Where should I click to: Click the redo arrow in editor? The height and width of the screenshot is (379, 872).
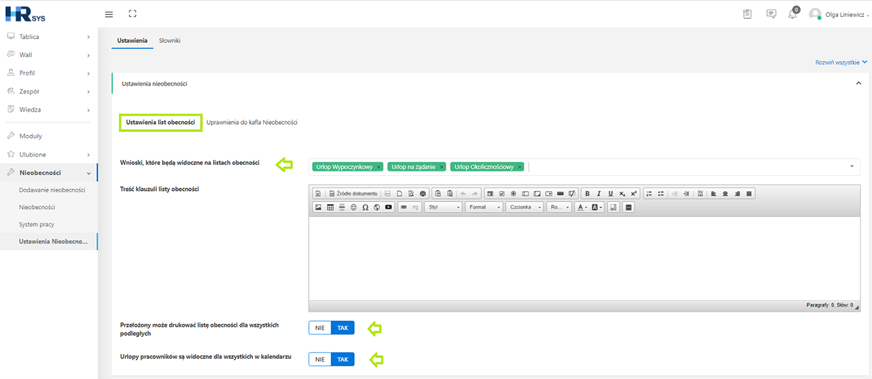(x=474, y=193)
